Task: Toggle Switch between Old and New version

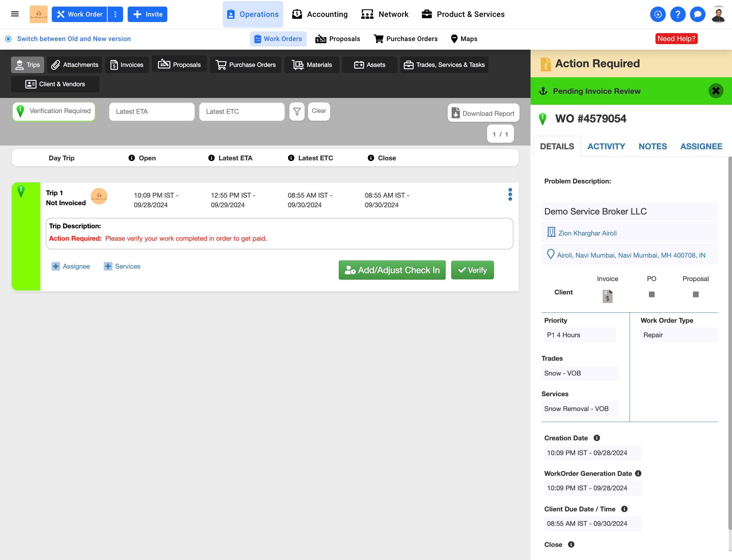Action: pos(8,39)
